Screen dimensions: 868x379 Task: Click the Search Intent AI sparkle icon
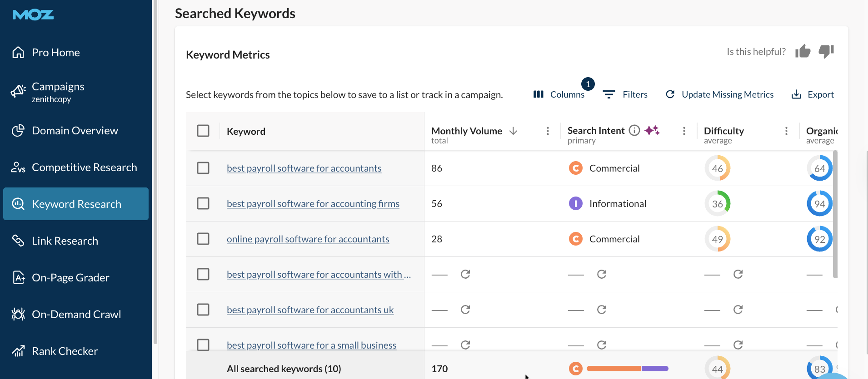(x=652, y=130)
